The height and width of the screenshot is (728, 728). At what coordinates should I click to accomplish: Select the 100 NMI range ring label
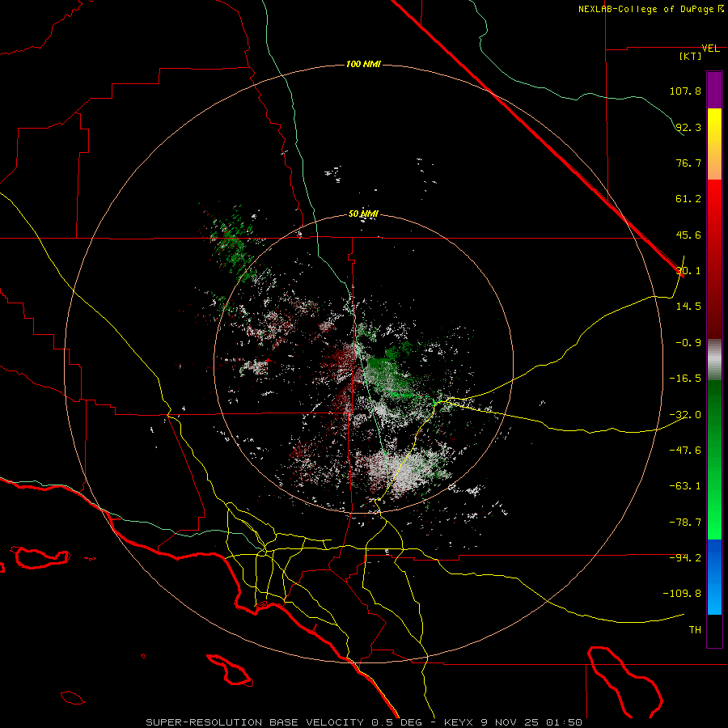(363, 64)
